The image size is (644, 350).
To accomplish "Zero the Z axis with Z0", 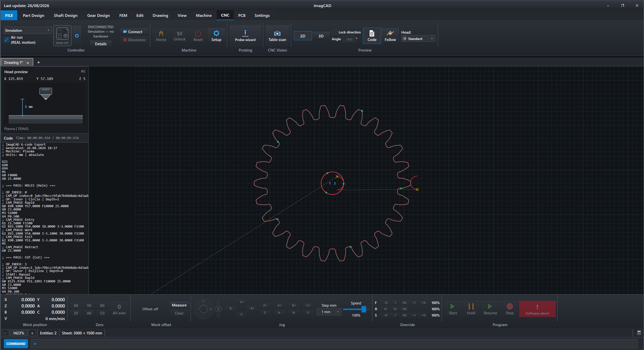I will 76,313.
